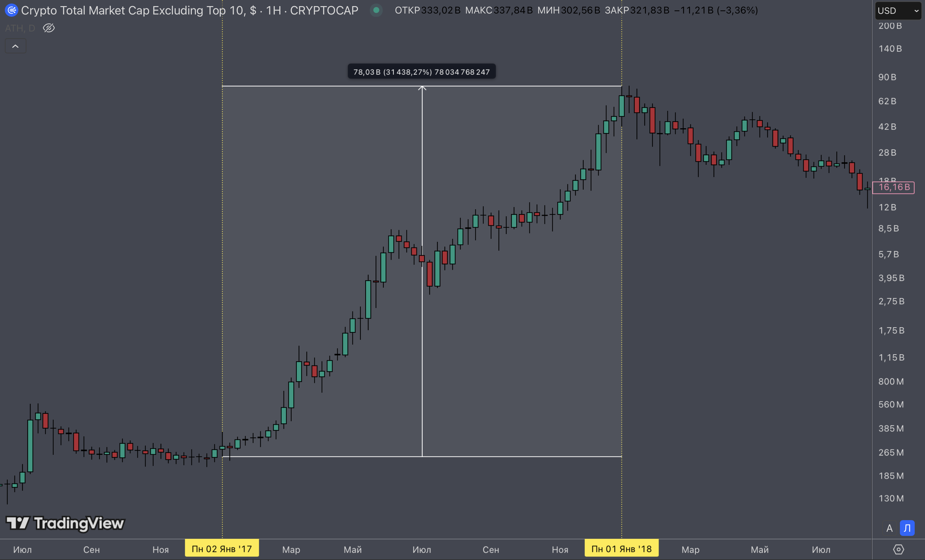Toggle logarithmic scale with the Л button
This screenshot has height=560, width=925.
(x=907, y=528)
